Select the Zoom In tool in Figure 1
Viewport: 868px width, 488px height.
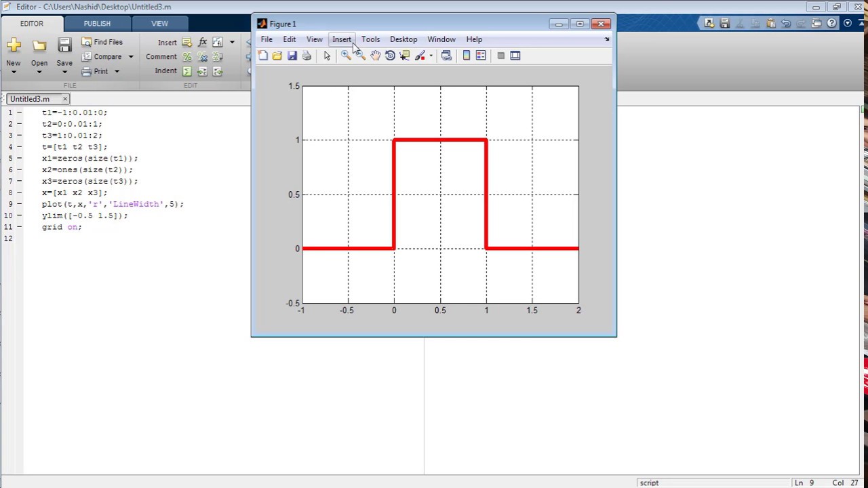tap(346, 56)
